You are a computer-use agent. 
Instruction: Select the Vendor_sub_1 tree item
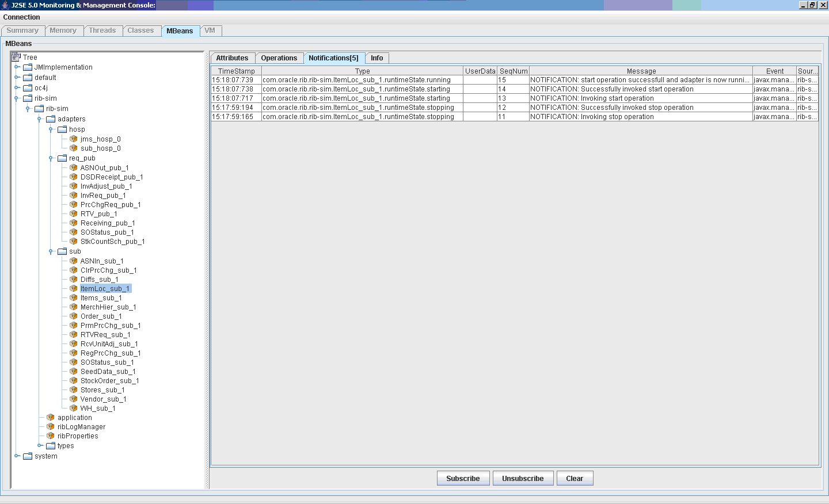coord(103,399)
